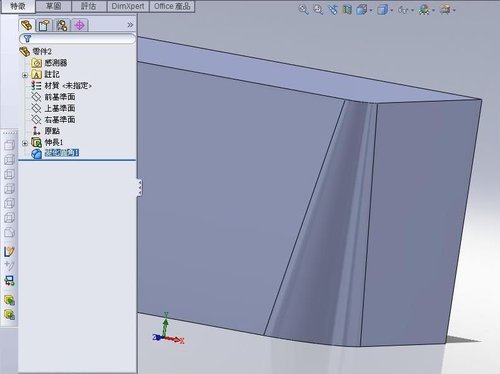Switch to the 草圖 tab
The height and width of the screenshot is (374, 500).
click(53, 6)
